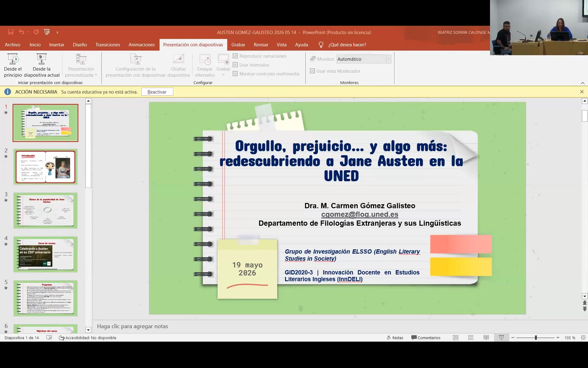The image size is (588, 368).
Task: Switch to the Diseño tab
Action: pos(80,45)
